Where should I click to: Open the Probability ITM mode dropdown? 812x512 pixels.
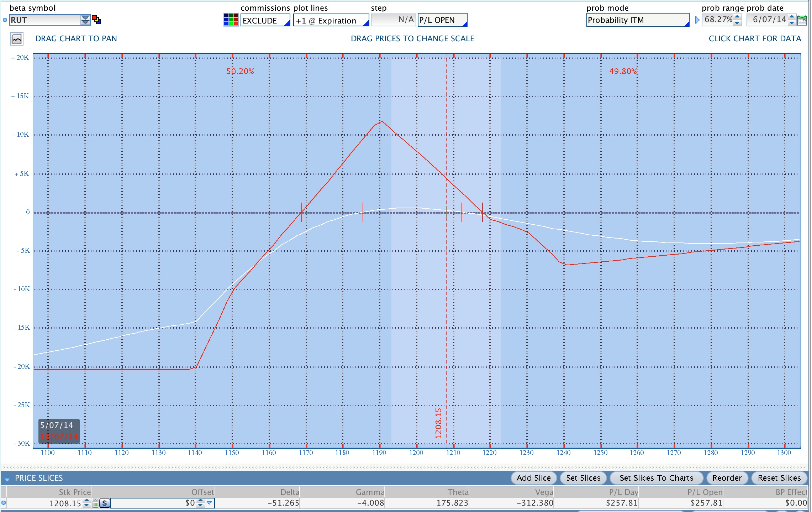[x=637, y=20]
